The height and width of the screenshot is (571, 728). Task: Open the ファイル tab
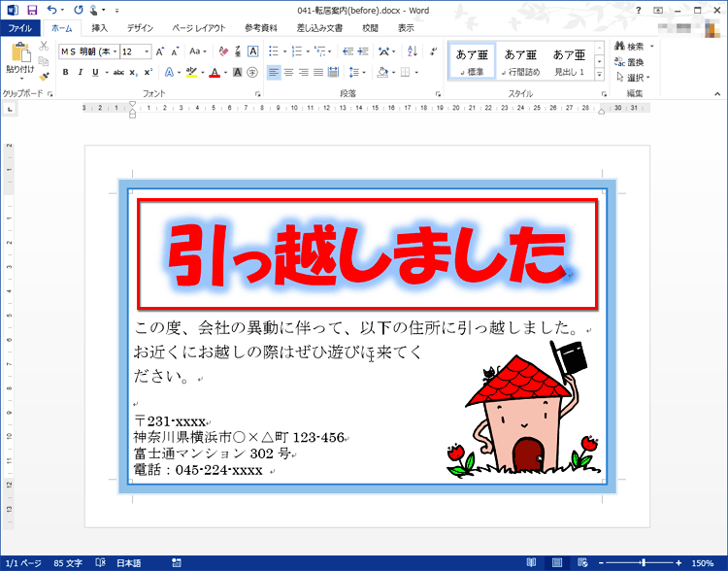20,28
